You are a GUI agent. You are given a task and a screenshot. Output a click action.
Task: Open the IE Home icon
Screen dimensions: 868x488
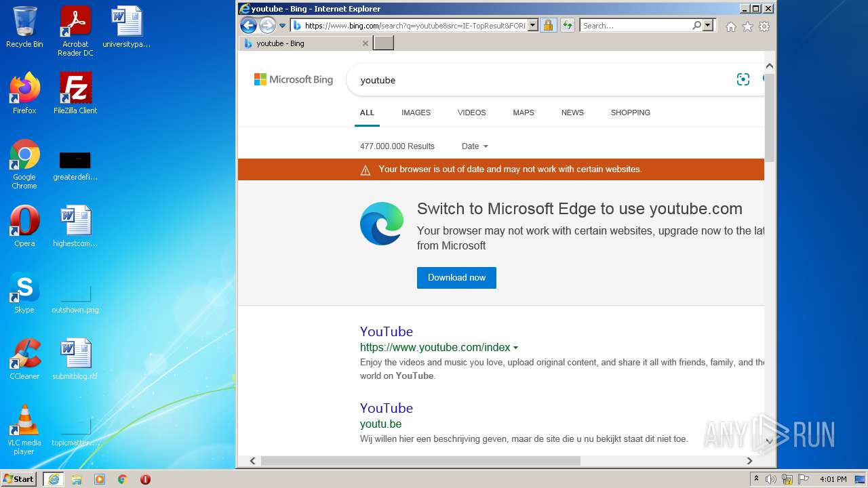(730, 26)
